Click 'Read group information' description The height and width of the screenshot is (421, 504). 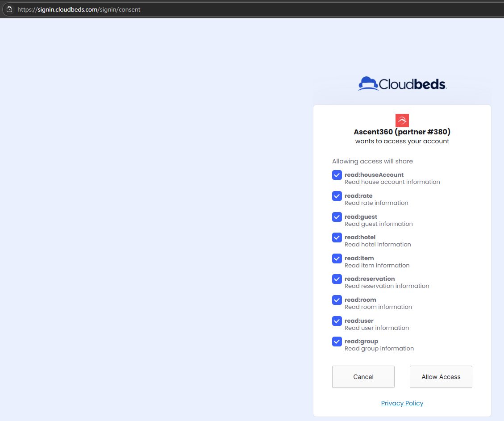(379, 348)
